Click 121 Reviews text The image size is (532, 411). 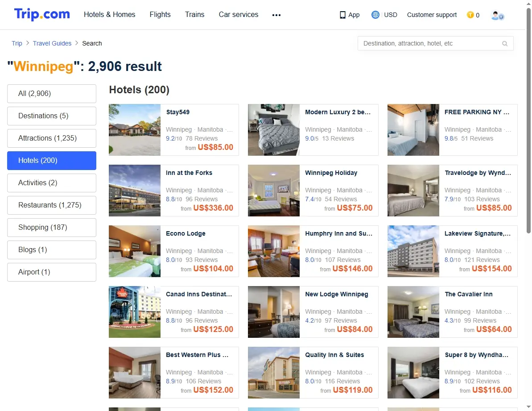[x=482, y=260]
